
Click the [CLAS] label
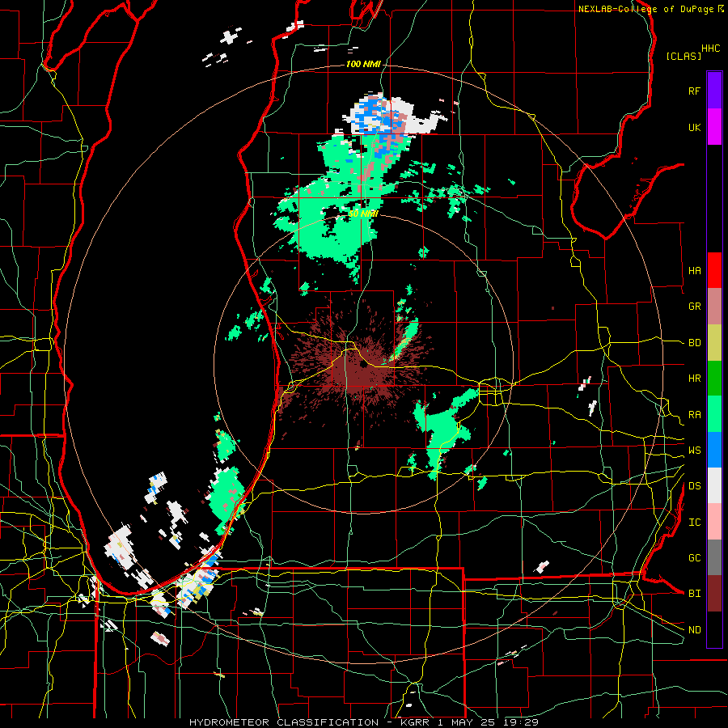point(684,56)
